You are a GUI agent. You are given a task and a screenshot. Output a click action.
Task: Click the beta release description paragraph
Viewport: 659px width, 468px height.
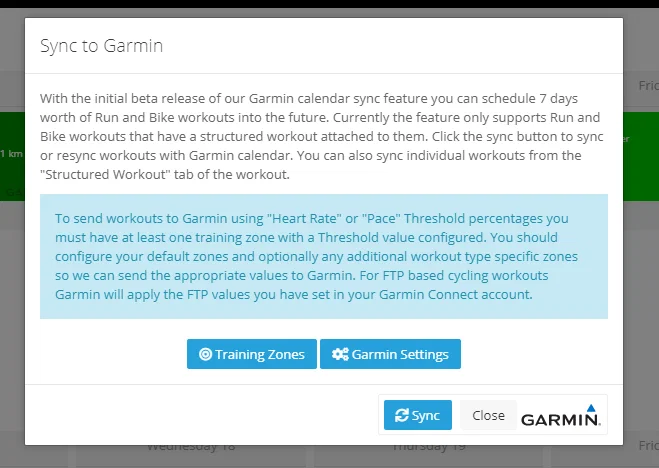pyautogui.click(x=322, y=136)
